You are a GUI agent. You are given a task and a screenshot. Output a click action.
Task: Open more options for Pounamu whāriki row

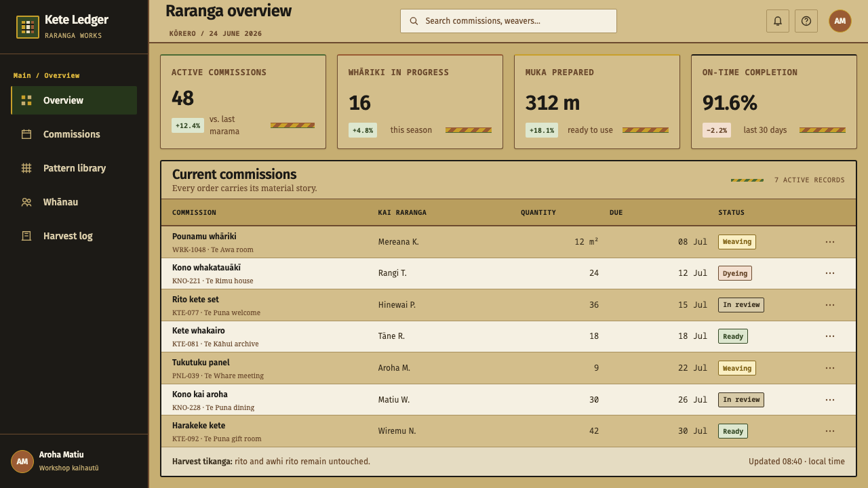[830, 242]
